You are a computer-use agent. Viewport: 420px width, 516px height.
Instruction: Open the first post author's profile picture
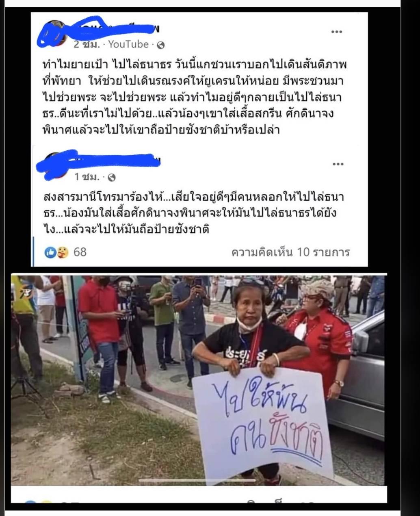coord(55,34)
